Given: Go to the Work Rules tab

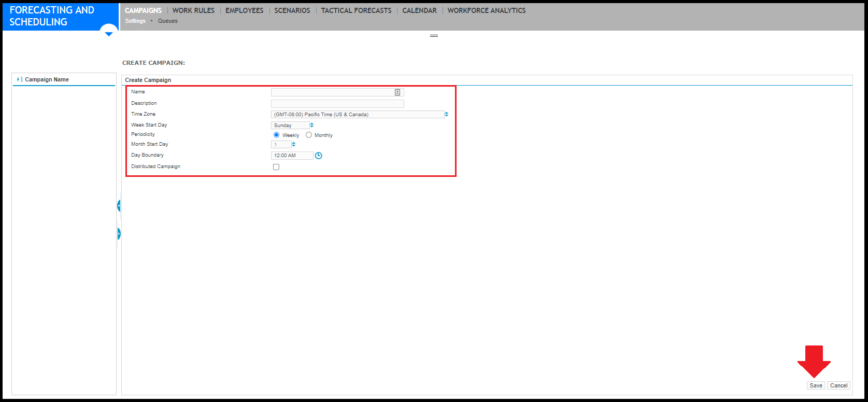Looking at the screenshot, I should 193,10.
